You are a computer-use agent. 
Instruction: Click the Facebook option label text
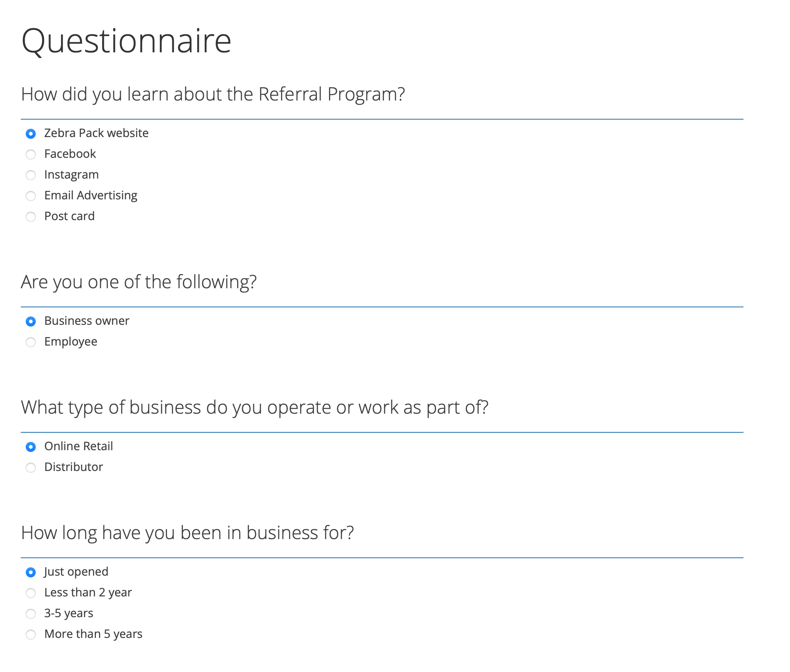tap(69, 154)
